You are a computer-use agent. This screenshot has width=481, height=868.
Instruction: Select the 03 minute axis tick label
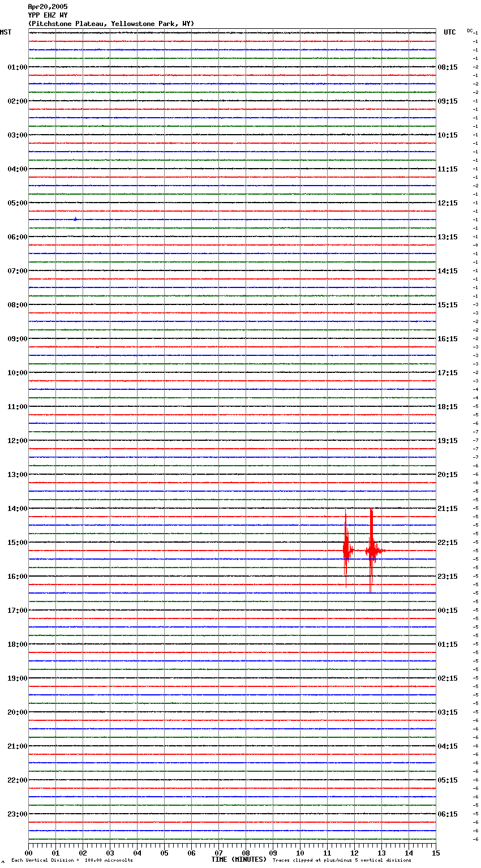click(x=110, y=853)
